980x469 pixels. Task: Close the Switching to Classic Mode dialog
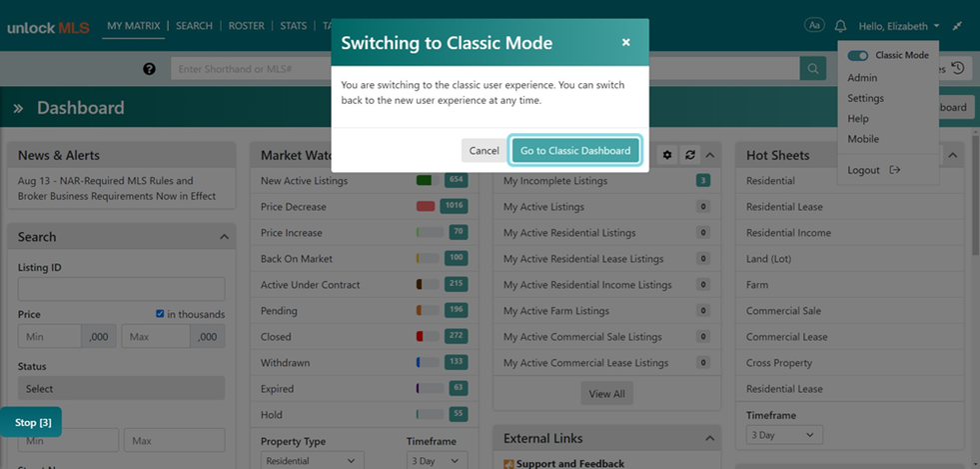click(625, 43)
